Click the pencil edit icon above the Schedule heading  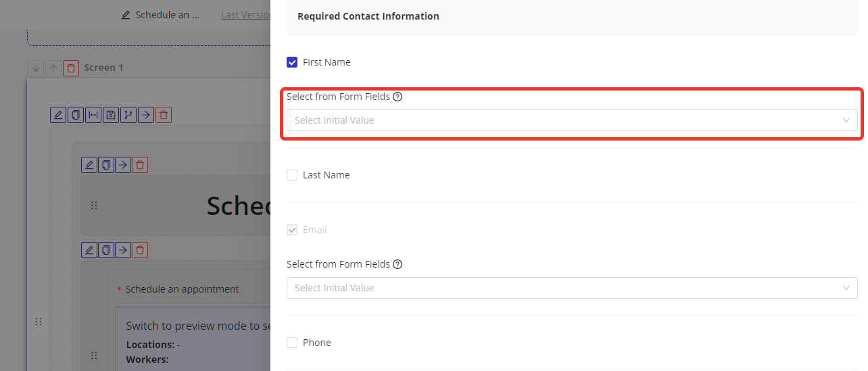point(89,165)
